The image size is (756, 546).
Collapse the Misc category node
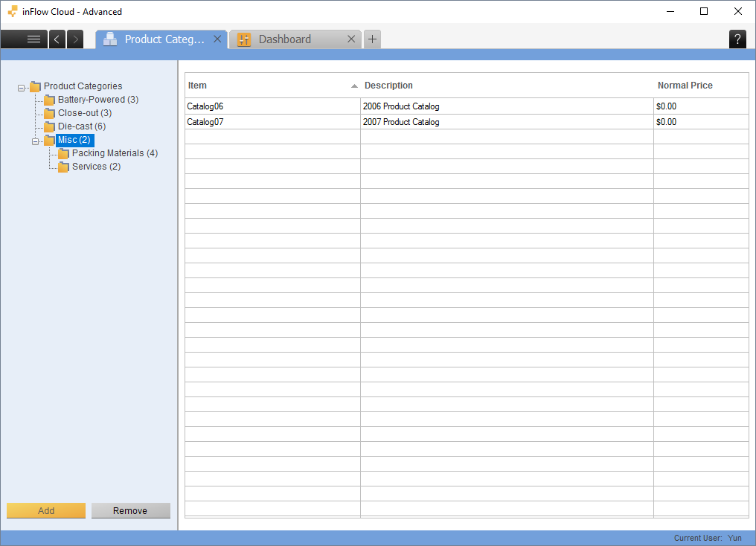[x=35, y=141]
